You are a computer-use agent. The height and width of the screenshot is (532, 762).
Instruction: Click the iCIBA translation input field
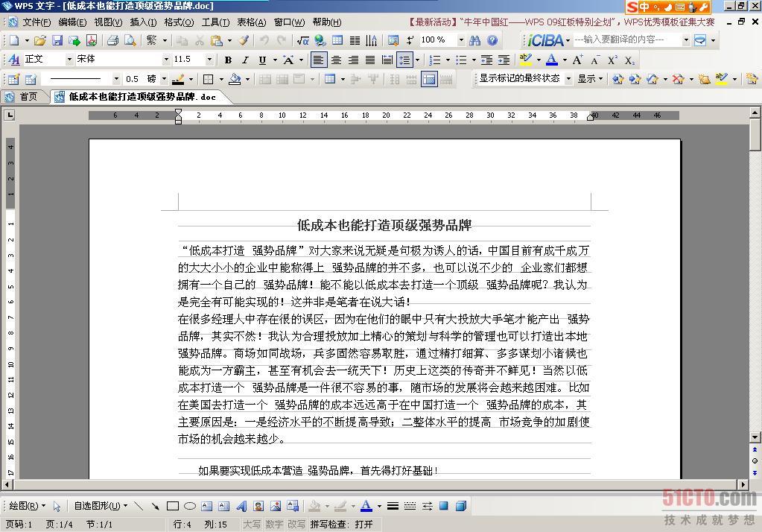pos(627,40)
